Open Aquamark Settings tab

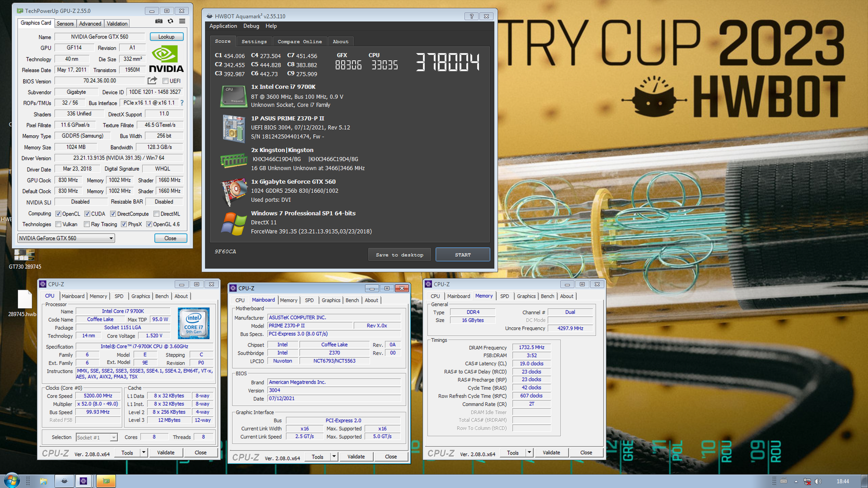tap(254, 42)
